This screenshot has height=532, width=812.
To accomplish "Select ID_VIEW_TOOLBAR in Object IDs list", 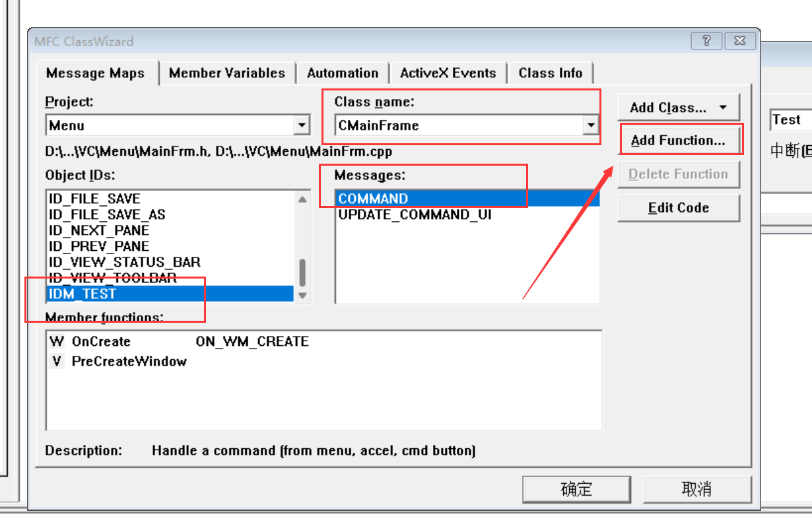I will point(170,278).
